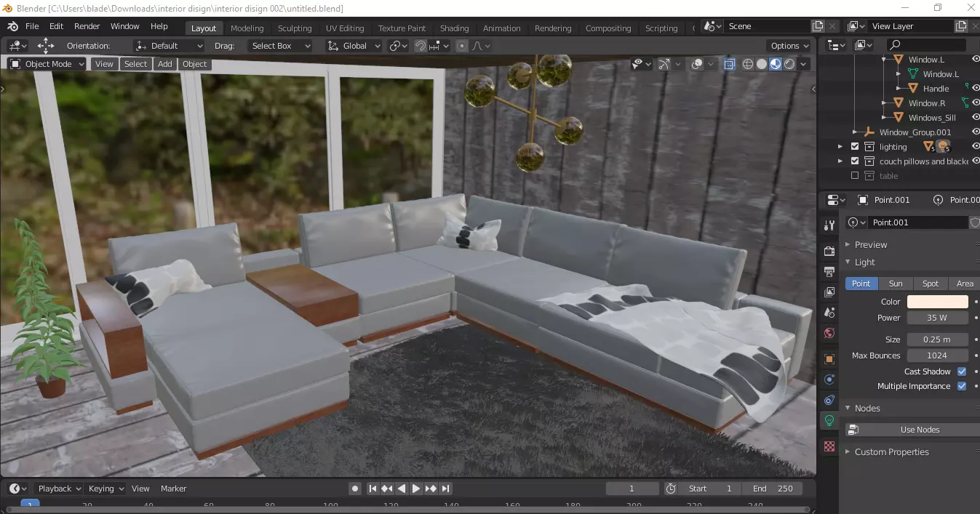
Task: Open the Object Data light properties tab
Action: (829, 420)
